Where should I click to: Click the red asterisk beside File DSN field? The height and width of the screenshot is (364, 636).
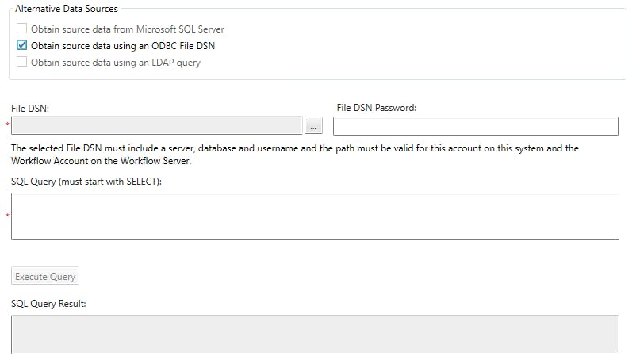(8, 125)
